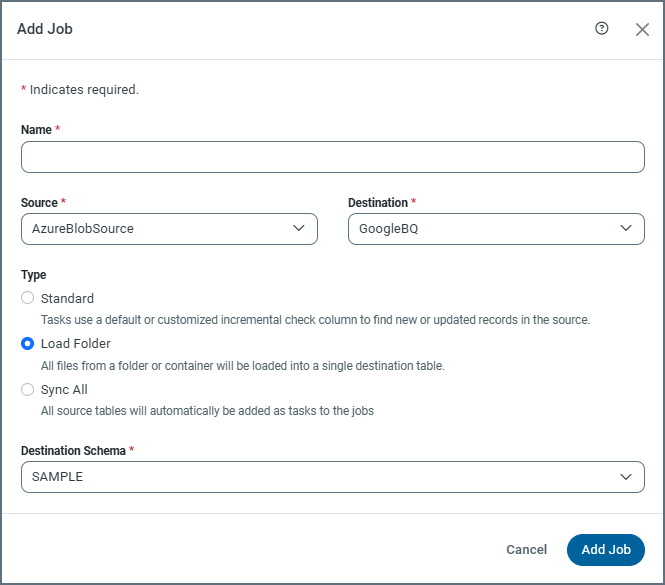The height and width of the screenshot is (585, 665).
Task: Click the blue Add Job button
Action: coord(605,550)
